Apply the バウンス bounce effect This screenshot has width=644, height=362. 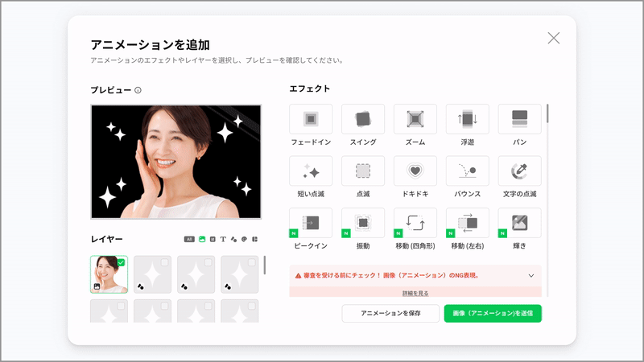tap(468, 171)
